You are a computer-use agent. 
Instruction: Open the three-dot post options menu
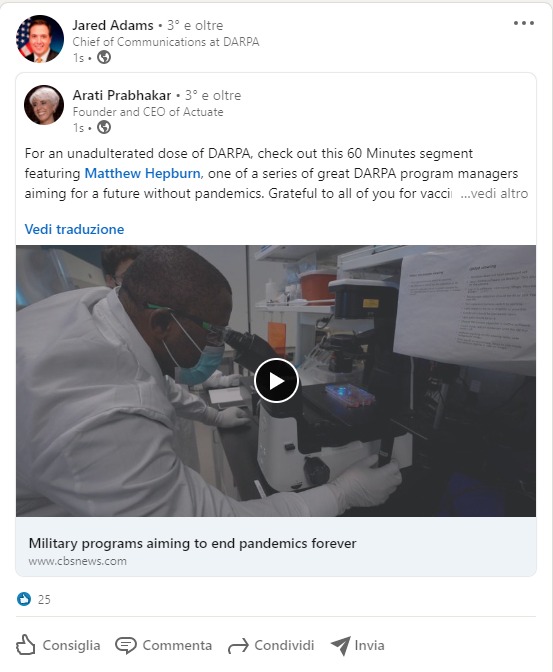pos(524,23)
